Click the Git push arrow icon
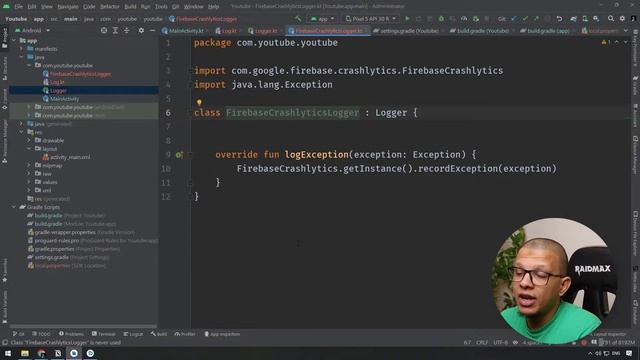The width and height of the screenshot is (640, 360). click(536, 19)
